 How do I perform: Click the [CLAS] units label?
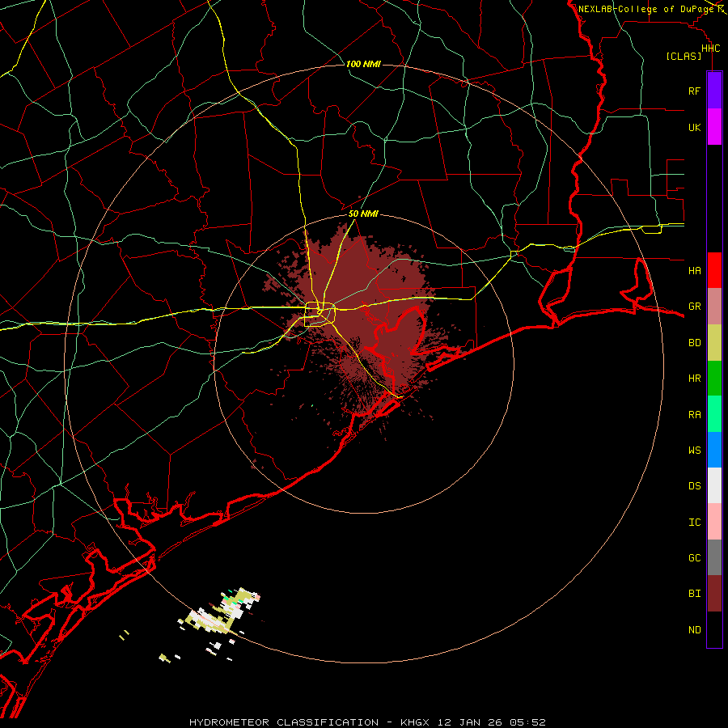tap(684, 57)
